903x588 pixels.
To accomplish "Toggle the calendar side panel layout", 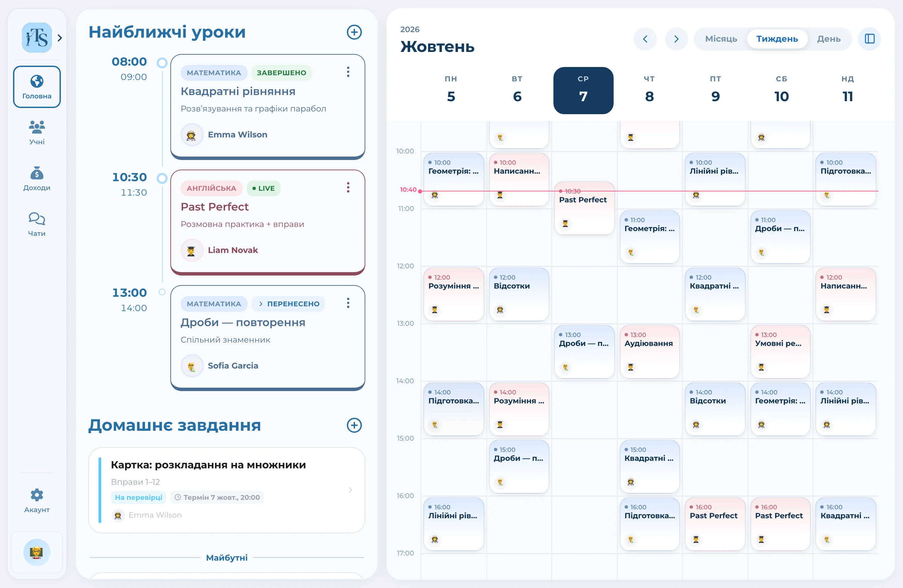I will 869,39.
